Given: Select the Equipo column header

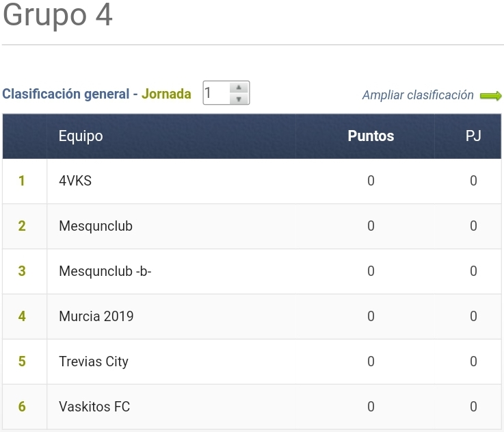Looking at the screenshot, I should tap(81, 136).
